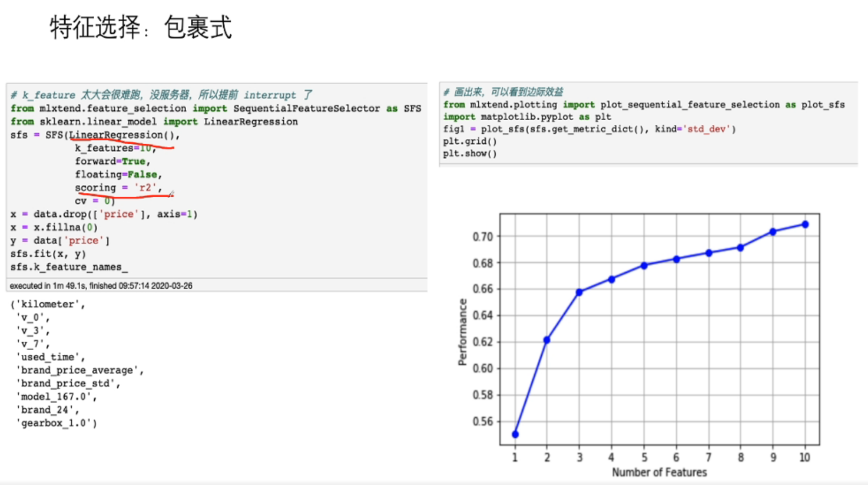This screenshot has height=485, width=868.
Task: Click the 'k_features=10,' argument
Action: click(115, 148)
